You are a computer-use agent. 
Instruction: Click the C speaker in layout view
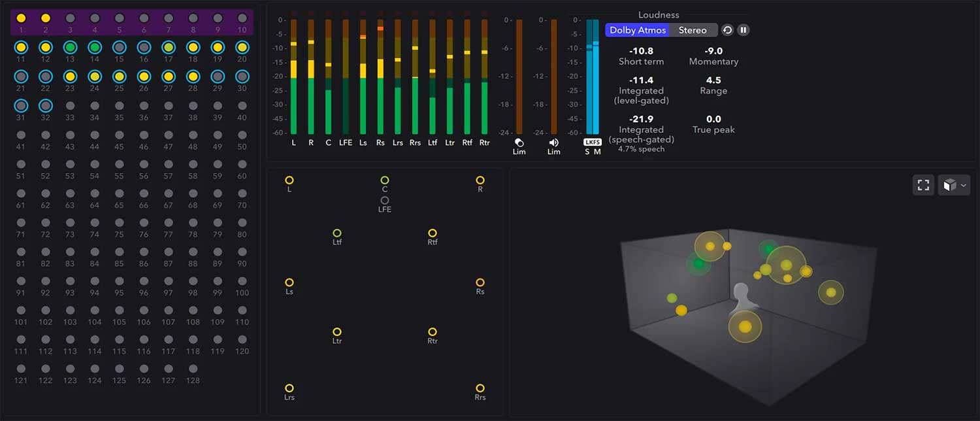(385, 180)
